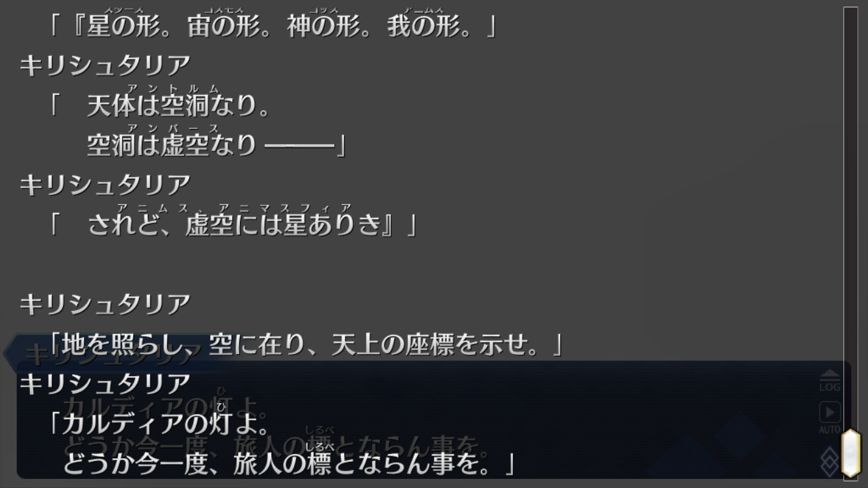868x488 pixels.
Task: Toggle the AUTO play button
Action: [830, 418]
